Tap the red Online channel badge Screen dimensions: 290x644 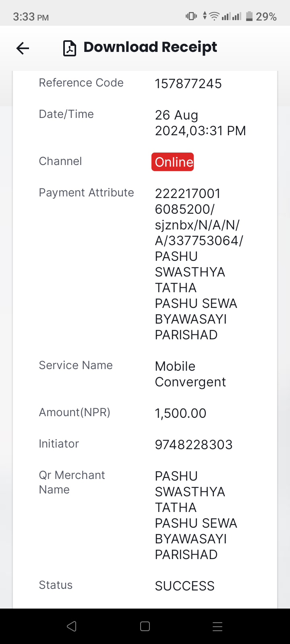pos(173,162)
